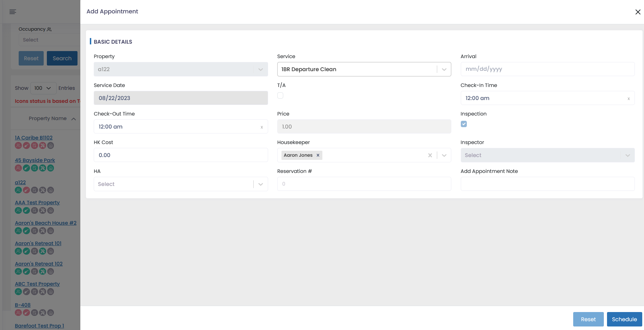This screenshot has width=644, height=330.
Task: Click maintenance tools icon under a122
Action: pos(43,190)
